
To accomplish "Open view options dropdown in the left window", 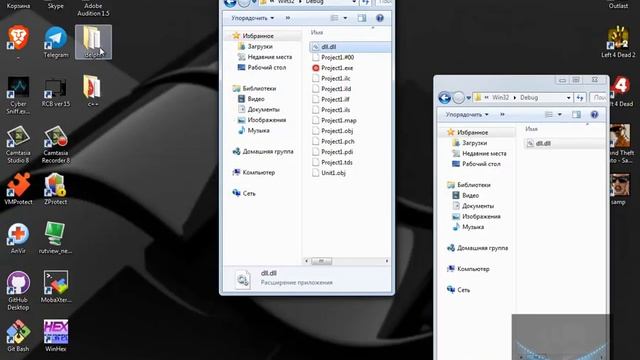I will tap(345, 18).
